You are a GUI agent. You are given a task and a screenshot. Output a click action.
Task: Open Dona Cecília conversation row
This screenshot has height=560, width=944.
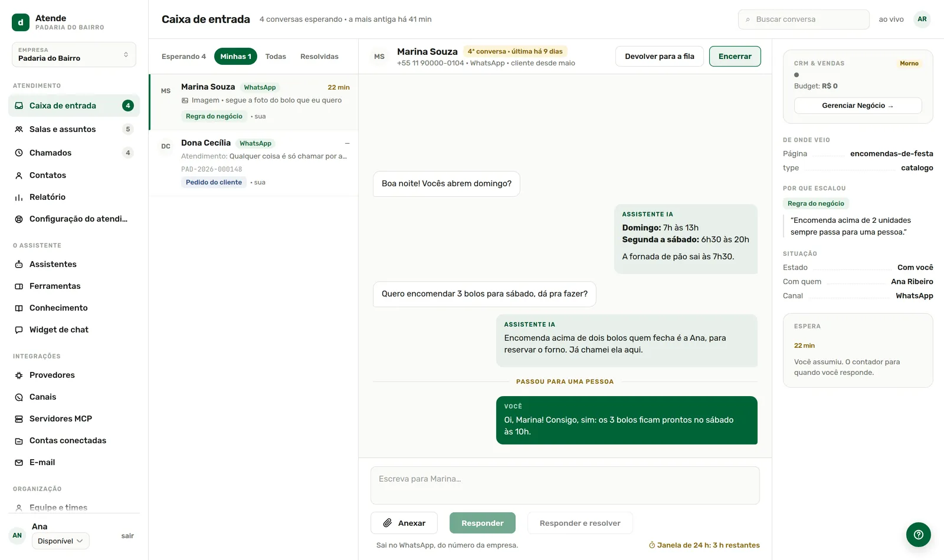(254, 163)
